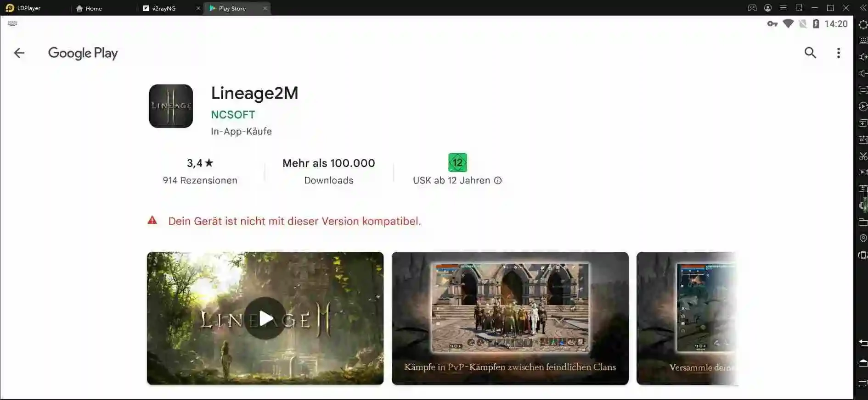Open the operation recorder sidebar icon
The image size is (868, 400).
click(863, 106)
